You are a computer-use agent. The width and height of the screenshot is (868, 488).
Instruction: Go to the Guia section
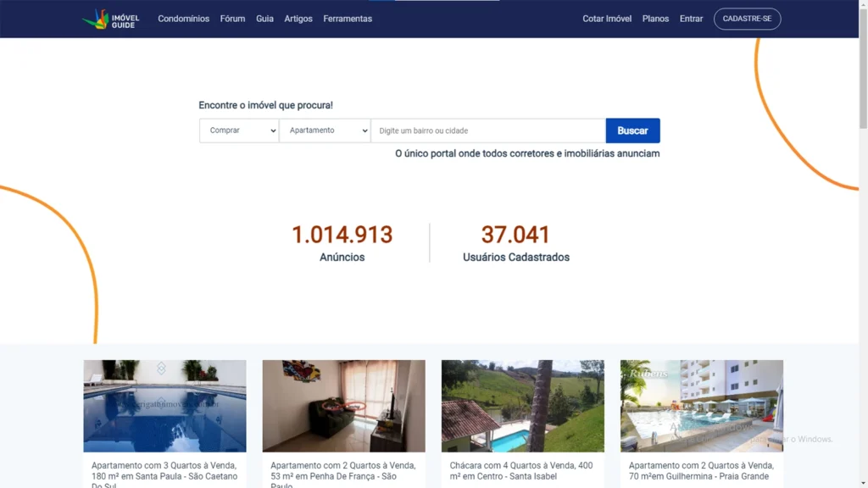pos(264,19)
